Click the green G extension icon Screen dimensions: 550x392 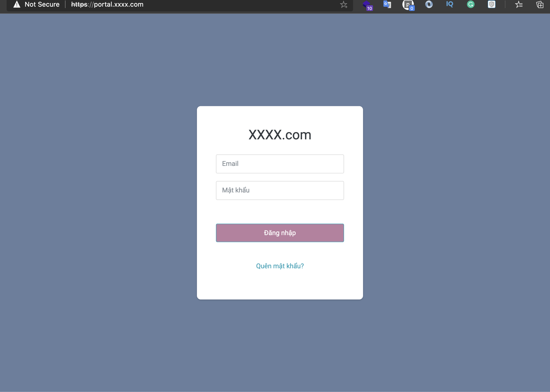(471, 4)
